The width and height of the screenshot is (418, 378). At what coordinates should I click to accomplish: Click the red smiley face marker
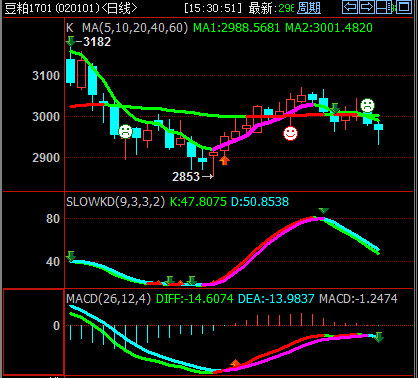pyautogui.click(x=290, y=133)
